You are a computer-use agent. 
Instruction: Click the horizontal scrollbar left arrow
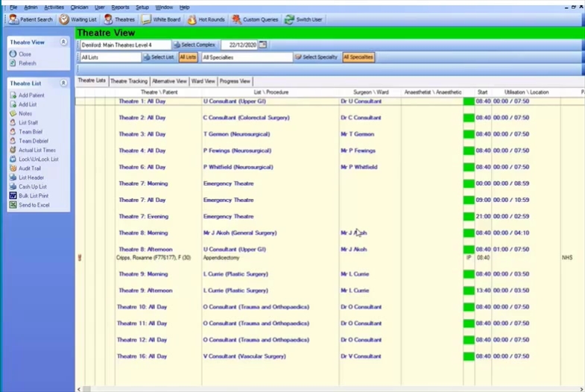coord(79,389)
